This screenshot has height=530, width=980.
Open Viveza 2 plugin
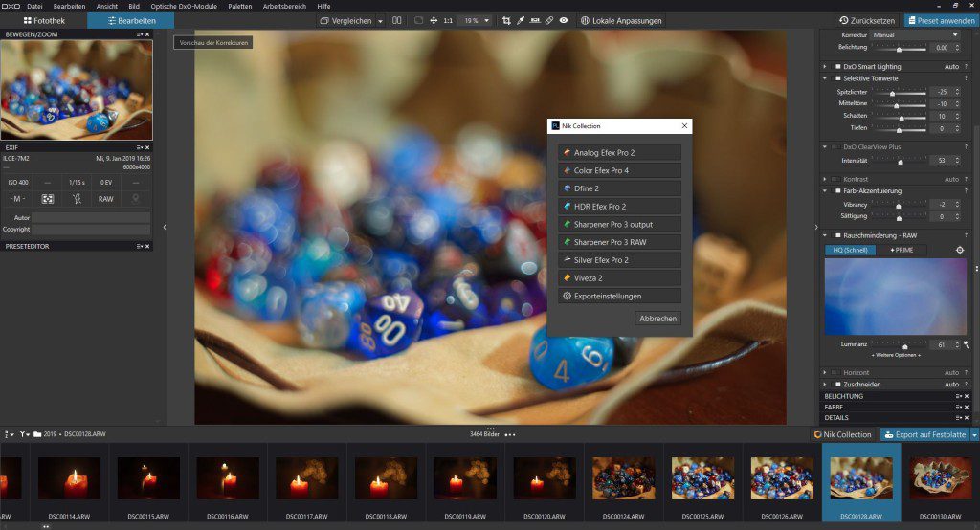[x=619, y=278]
